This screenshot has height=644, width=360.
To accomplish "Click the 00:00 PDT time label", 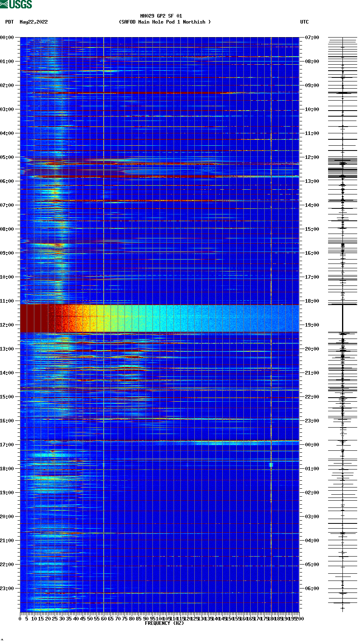I will 7,38.
